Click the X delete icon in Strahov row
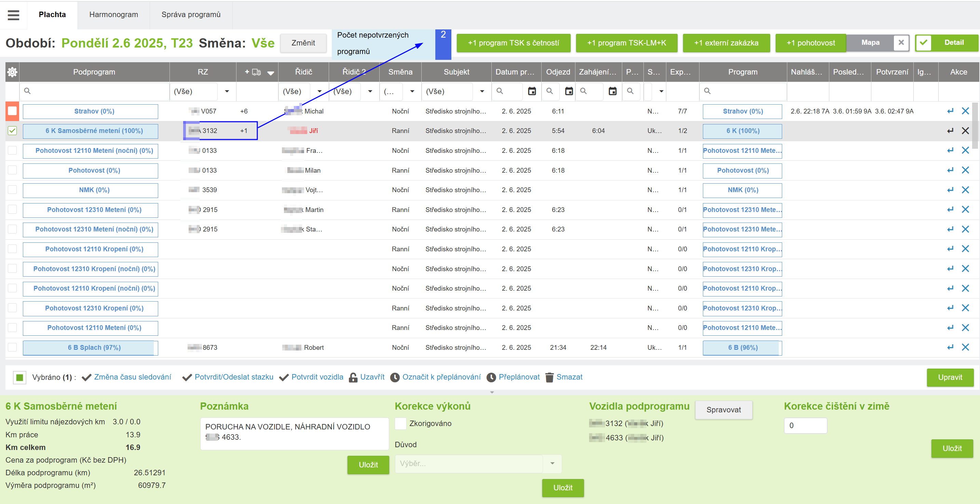The image size is (980, 504). 965,111
